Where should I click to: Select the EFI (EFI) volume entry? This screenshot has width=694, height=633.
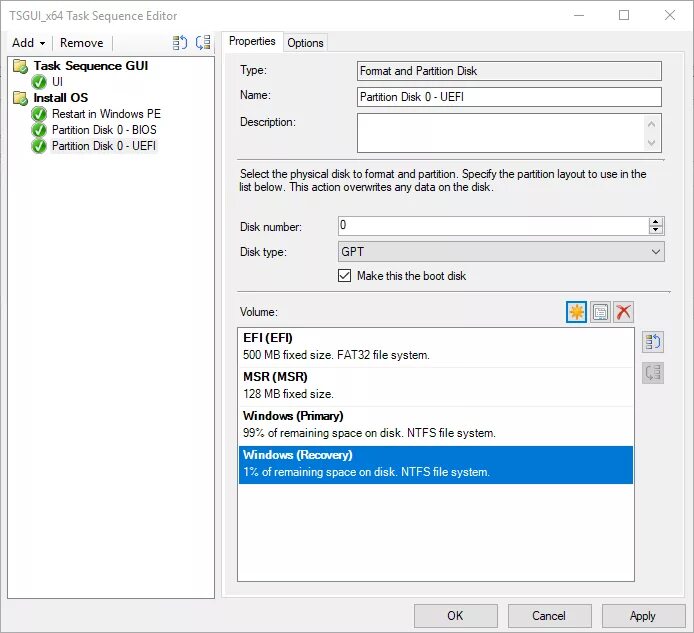tap(436, 347)
